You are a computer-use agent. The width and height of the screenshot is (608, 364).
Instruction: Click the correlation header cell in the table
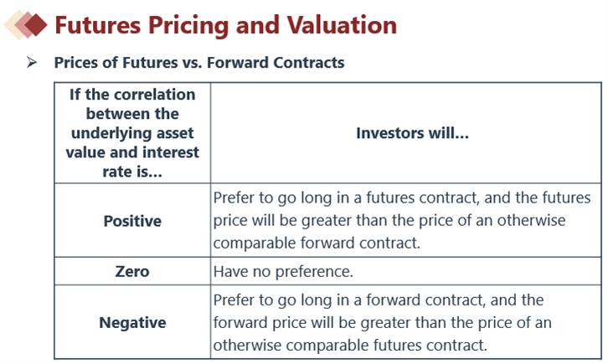pos(132,132)
